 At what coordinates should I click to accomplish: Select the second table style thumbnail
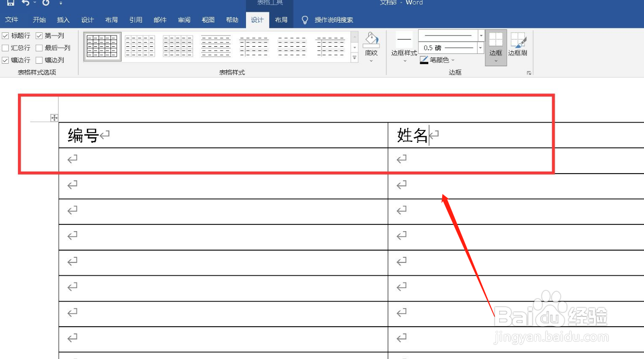tap(140, 46)
